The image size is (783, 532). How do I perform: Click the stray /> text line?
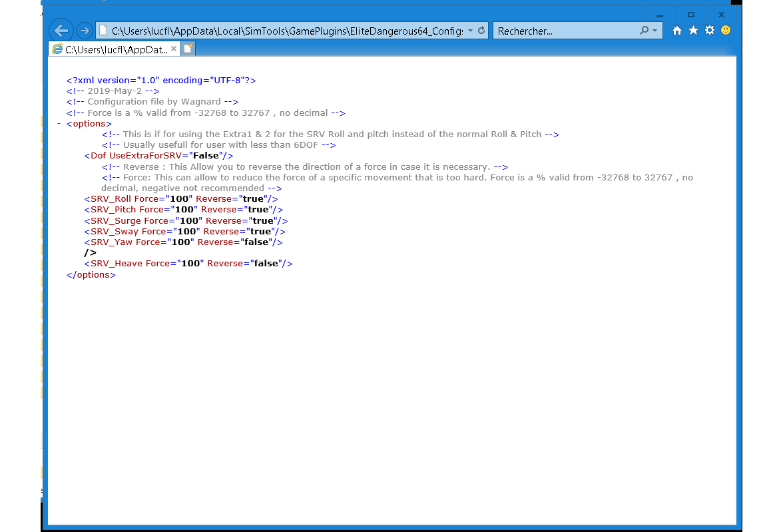point(90,253)
